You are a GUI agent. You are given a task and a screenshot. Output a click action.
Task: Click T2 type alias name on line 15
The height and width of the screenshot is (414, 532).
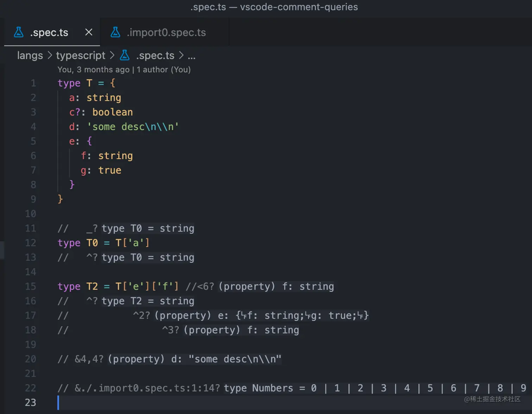pyautogui.click(x=92, y=287)
